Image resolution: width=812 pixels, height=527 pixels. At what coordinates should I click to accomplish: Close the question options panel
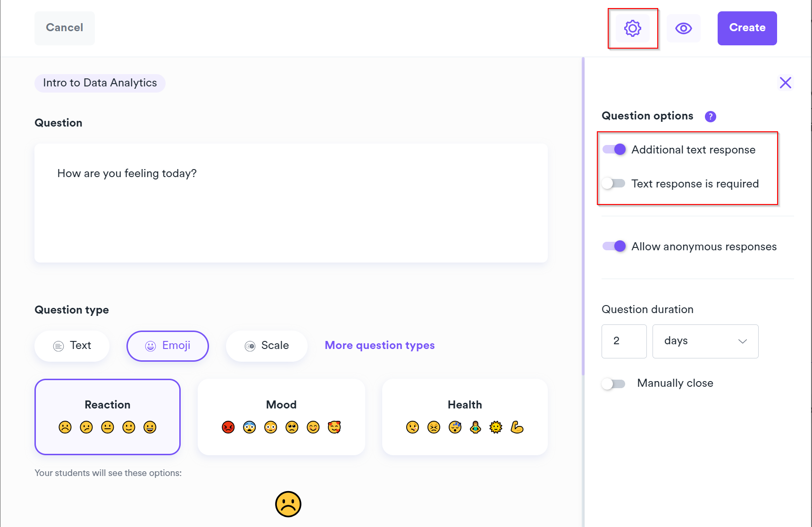tap(785, 83)
